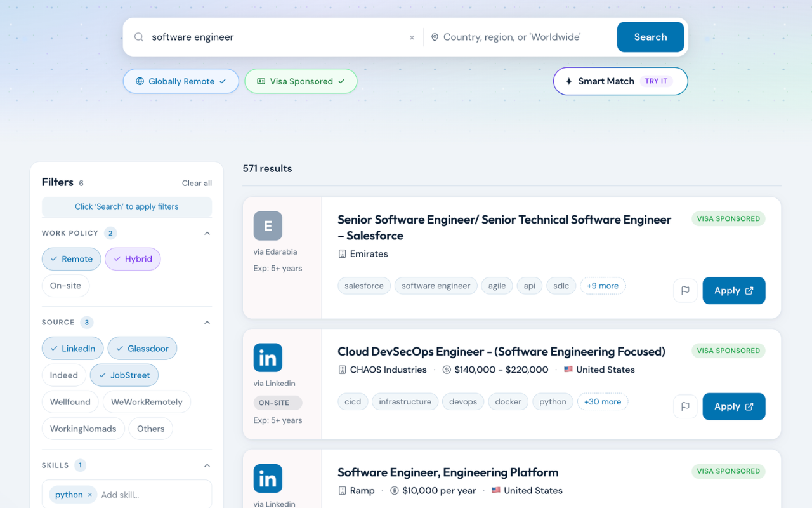Click the salesforce tag

pos(364,286)
